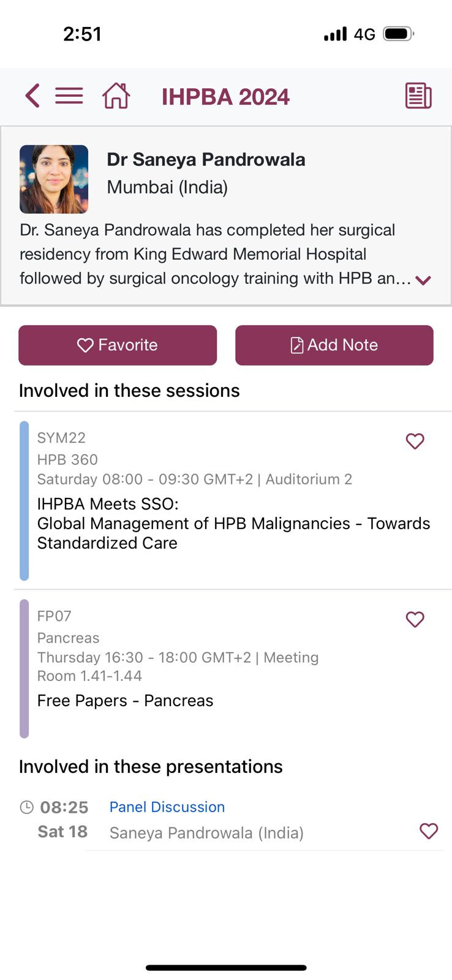The height and width of the screenshot is (980, 452).
Task: Open the Panel Discussion link
Action: (167, 807)
